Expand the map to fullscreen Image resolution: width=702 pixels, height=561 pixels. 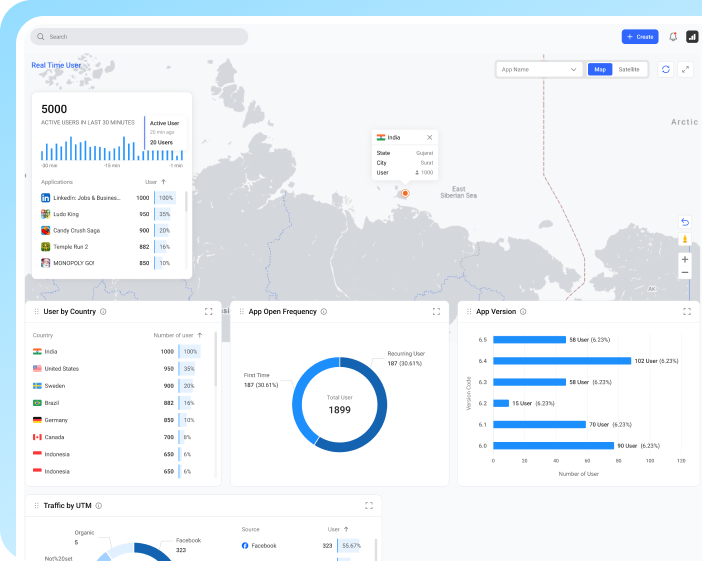point(685,69)
